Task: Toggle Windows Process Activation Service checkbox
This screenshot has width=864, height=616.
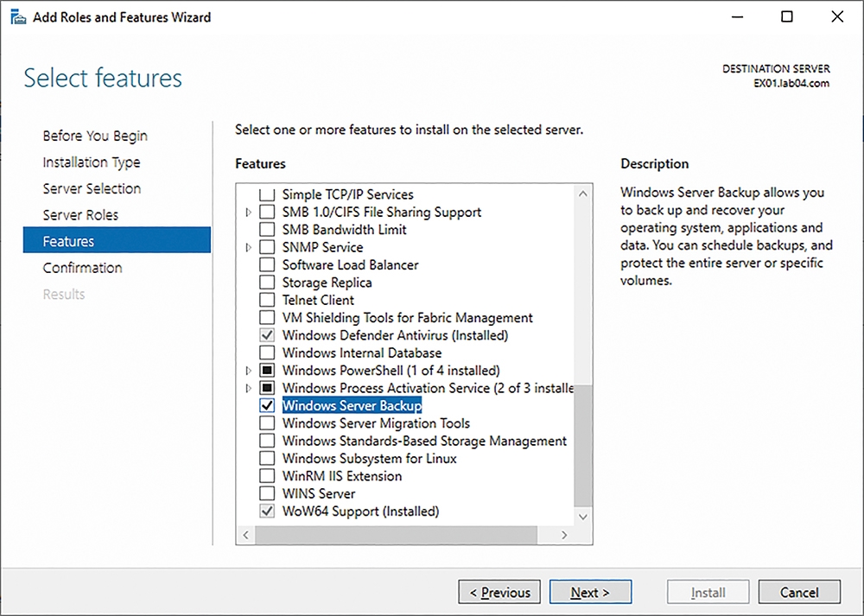Action: 267,388
